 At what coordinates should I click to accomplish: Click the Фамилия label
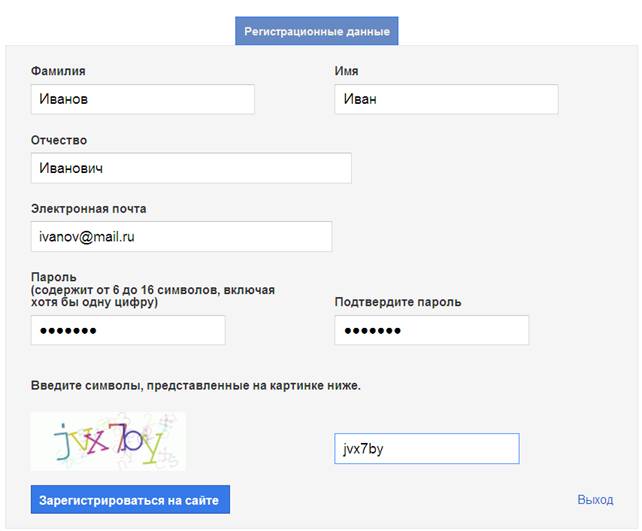(x=58, y=71)
